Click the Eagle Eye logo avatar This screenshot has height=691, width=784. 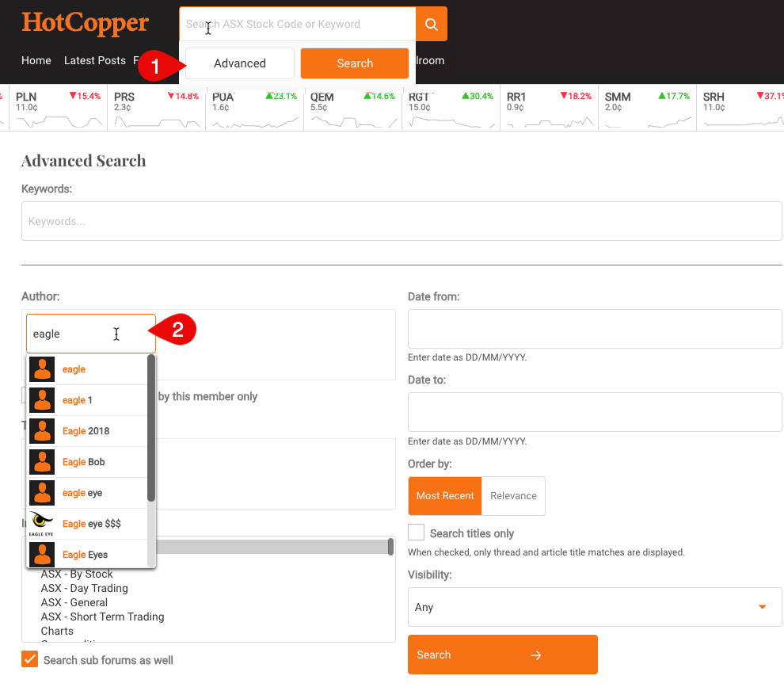click(42, 524)
